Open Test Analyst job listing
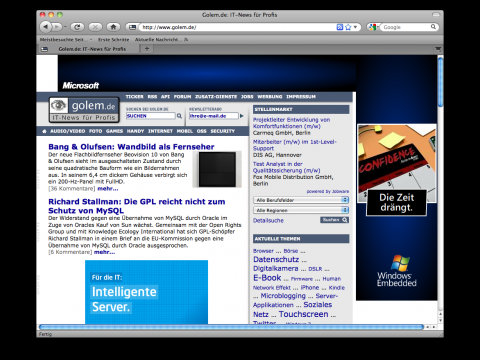The image size is (480, 360). [286, 167]
